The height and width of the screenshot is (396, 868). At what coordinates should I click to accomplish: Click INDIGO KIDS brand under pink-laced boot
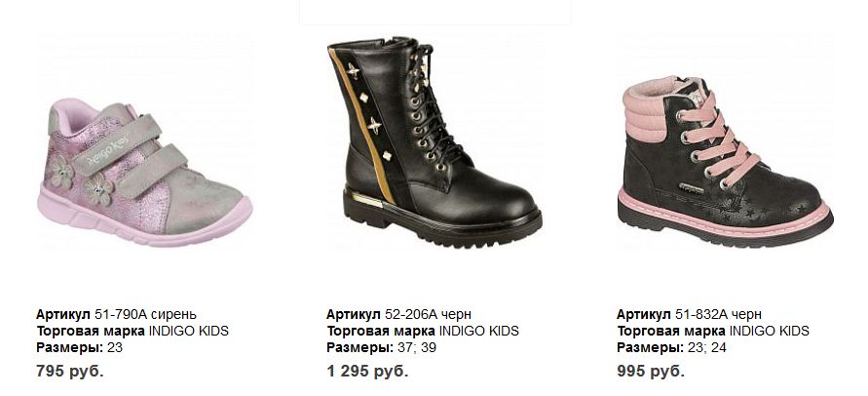tap(769, 331)
